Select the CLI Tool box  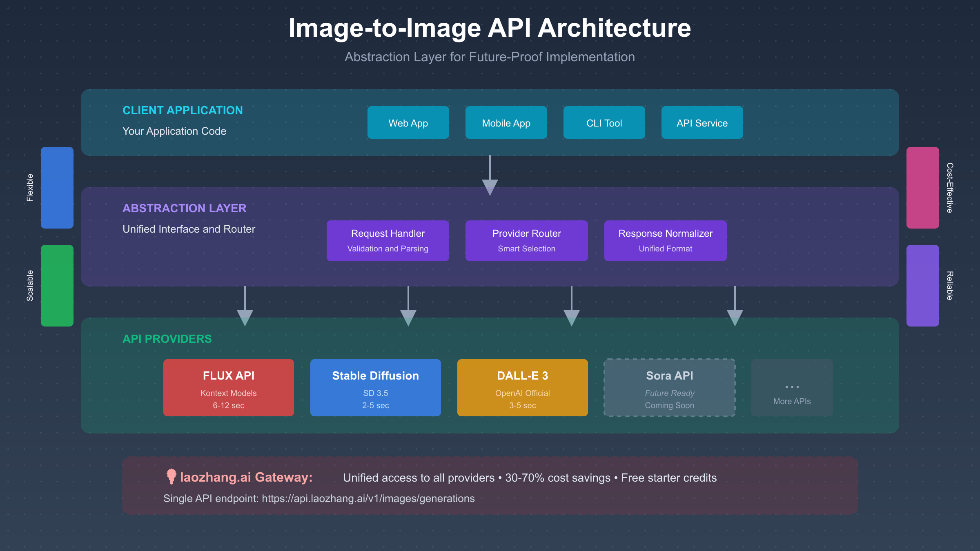(x=604, y=122)
